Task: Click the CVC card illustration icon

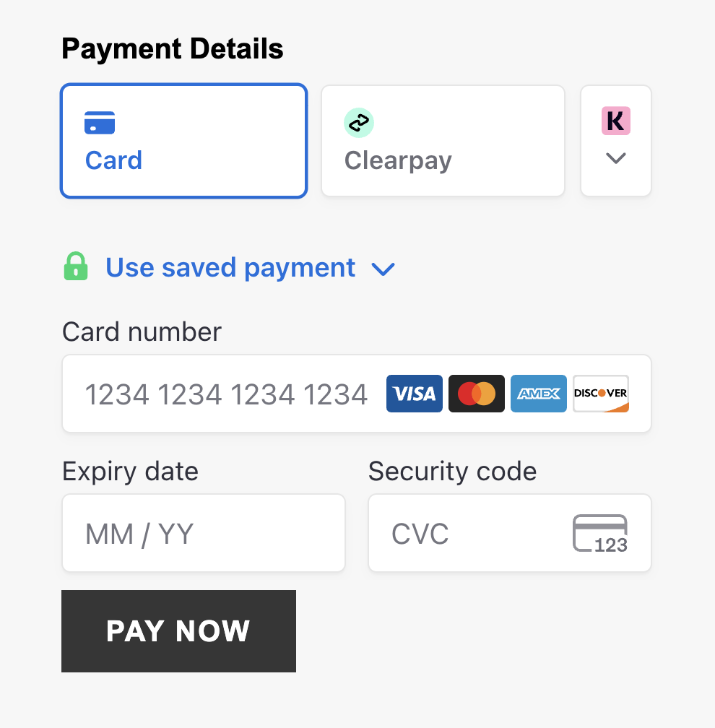Action: click(600, 533)
